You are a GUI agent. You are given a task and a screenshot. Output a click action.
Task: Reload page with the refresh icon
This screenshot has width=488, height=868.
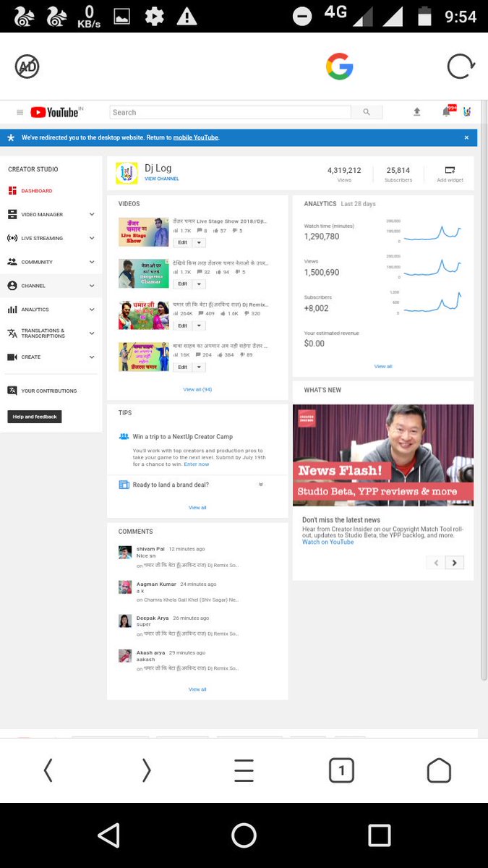[461, 67]
